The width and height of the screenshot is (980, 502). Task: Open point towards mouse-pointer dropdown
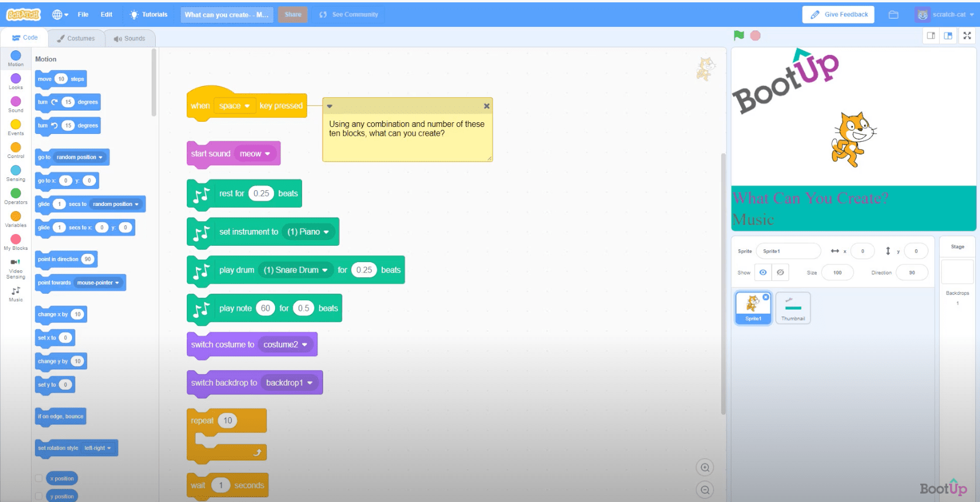pos(98,283)
